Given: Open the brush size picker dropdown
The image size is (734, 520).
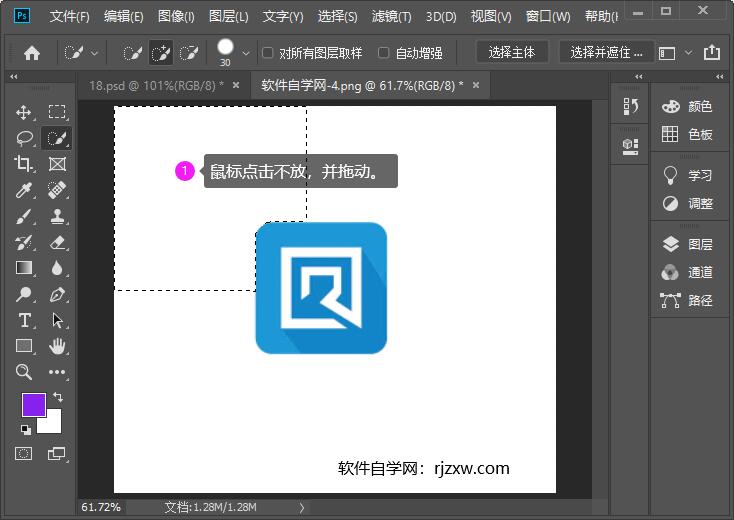Looking at the screenshot, I should (246, 53).
